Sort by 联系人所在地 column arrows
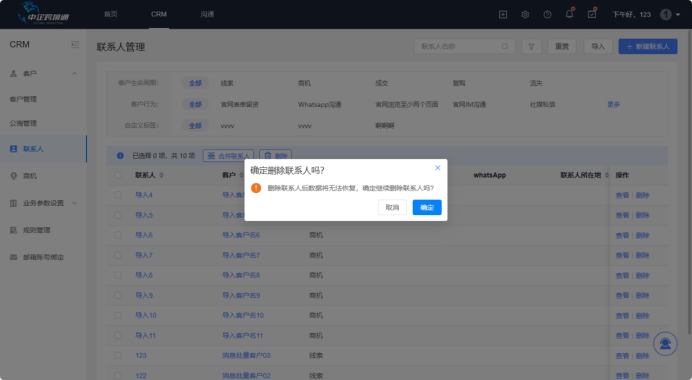Screen dimensions: 692x380 [x=607, y=175]
